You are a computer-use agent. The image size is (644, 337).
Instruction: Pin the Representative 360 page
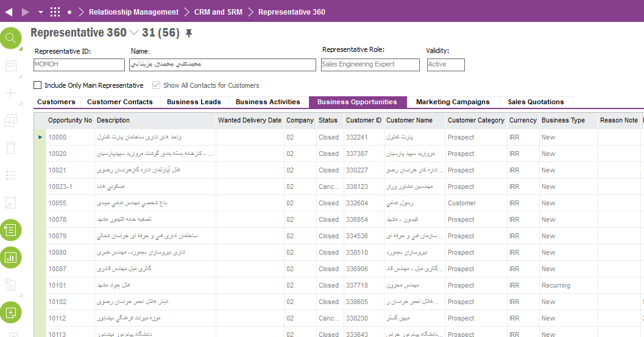tap(188, 34)
